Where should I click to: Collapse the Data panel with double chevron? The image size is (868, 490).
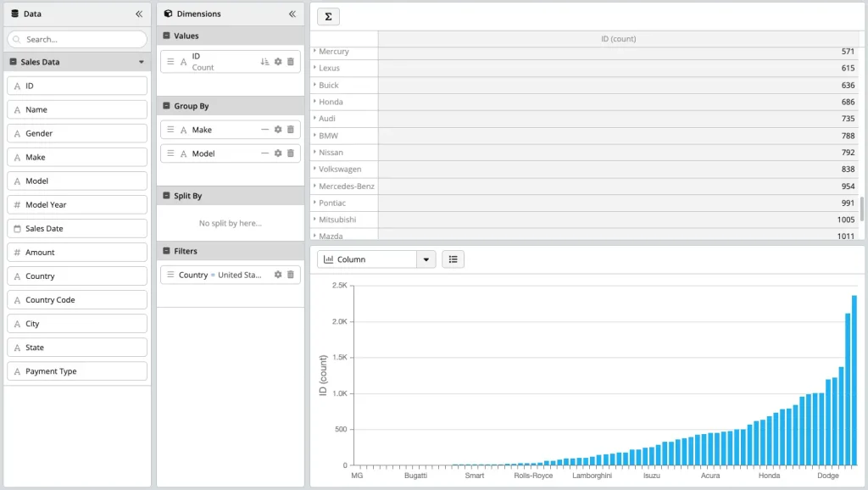139,14
